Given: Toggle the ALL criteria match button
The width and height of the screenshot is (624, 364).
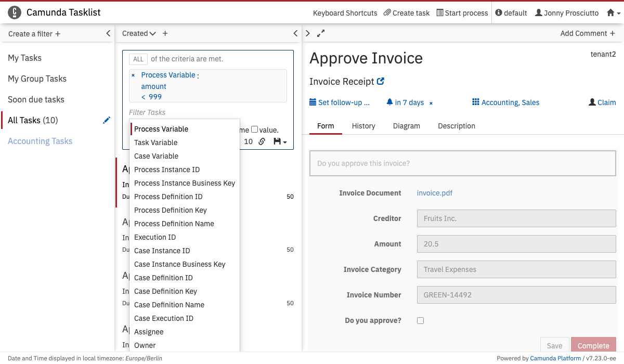Looking at the screenshot, I should [x=138, y=59].
